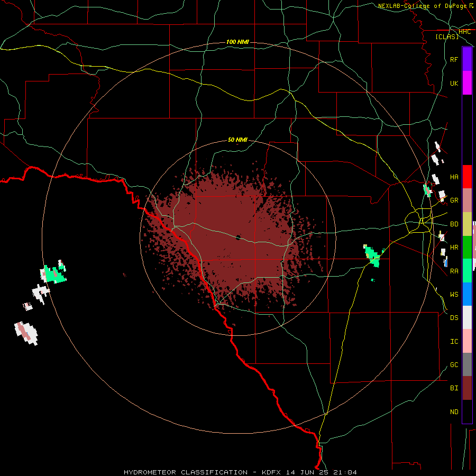Click the "HA" legend label
This screenshot has width=476, height=476.
click(x=454, y=177)
